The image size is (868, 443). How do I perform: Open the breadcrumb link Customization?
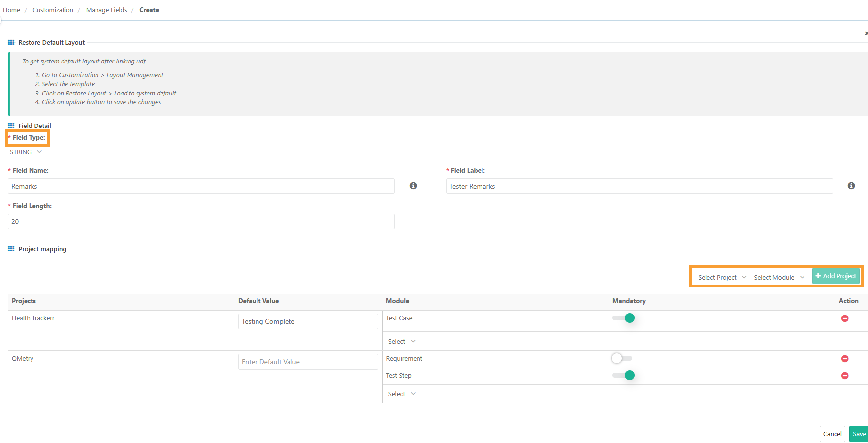[x=53, y=10]
